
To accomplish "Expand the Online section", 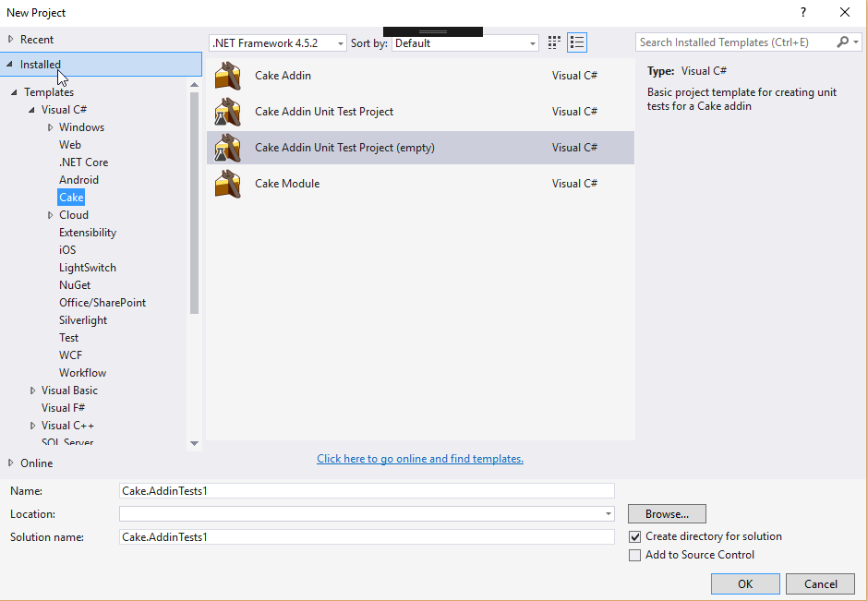I will [x=10, y=463].
